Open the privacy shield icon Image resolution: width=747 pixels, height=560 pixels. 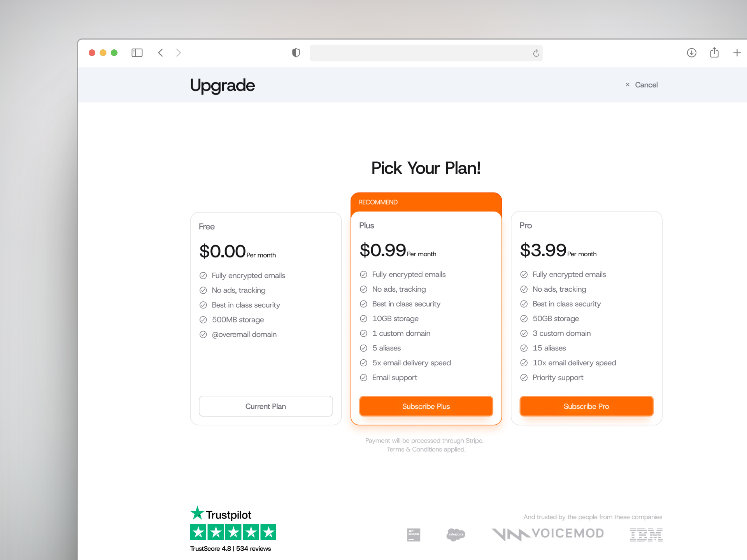coord(296,53)
